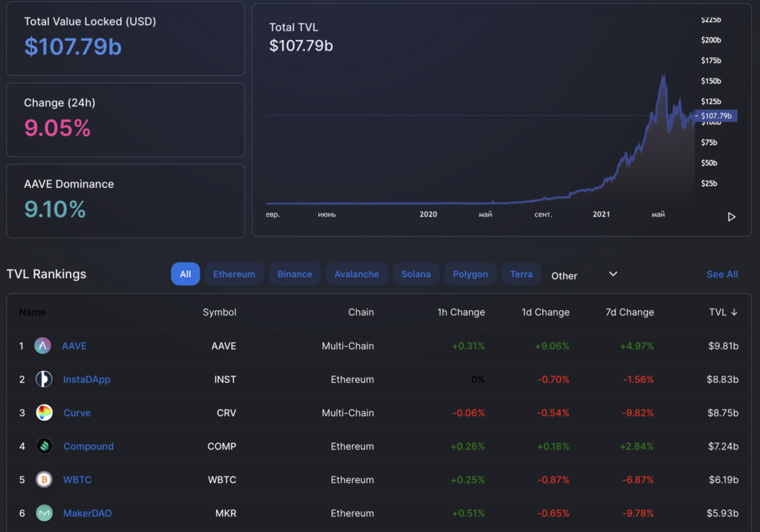Viewport: 760px width, 532px height.
Task: Sort by the 7d Change column
Action: (629, 312)
